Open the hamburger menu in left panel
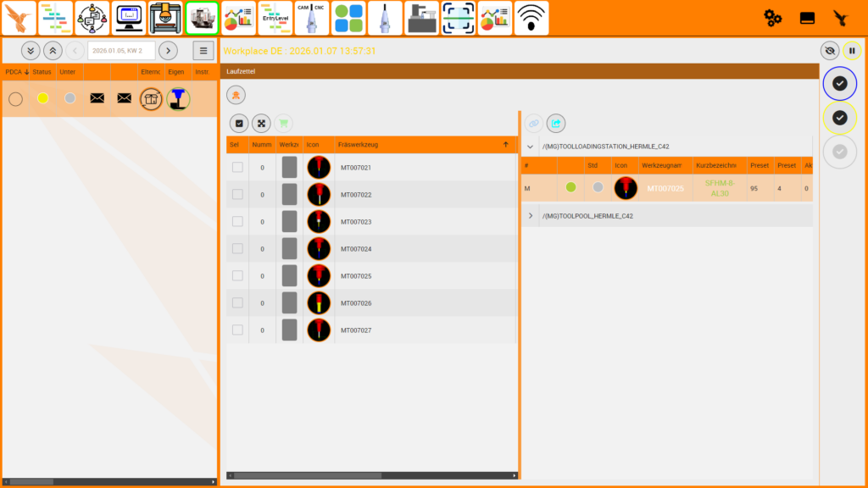 [x=203, y=51]
